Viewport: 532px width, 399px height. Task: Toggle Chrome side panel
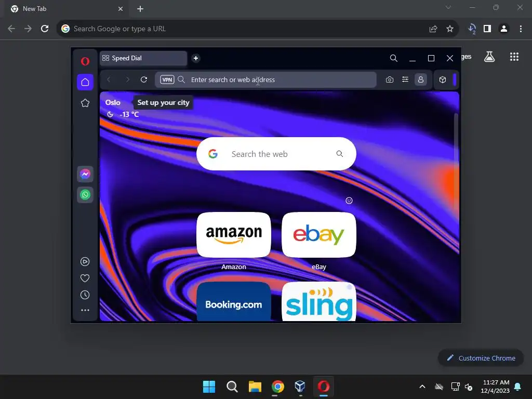click(x=487, y=29)
